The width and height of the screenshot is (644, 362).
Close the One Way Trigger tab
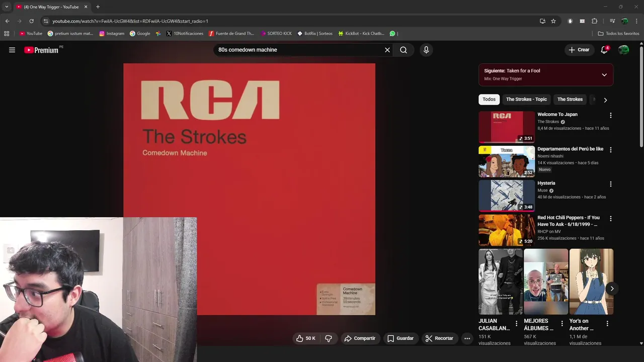coord(86,7)
